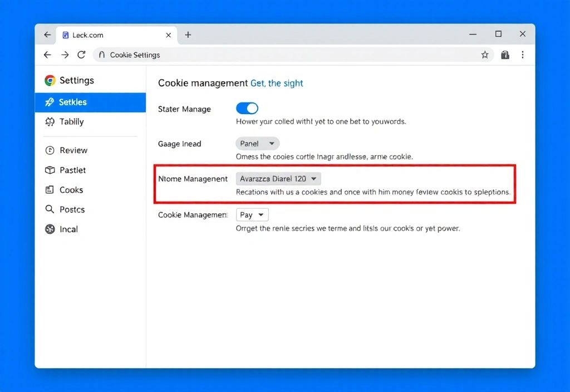The width and height of the screenshot is (570, 392).
Task: Click the Review icon in the sidebar
Action: [x=50, y=150]
